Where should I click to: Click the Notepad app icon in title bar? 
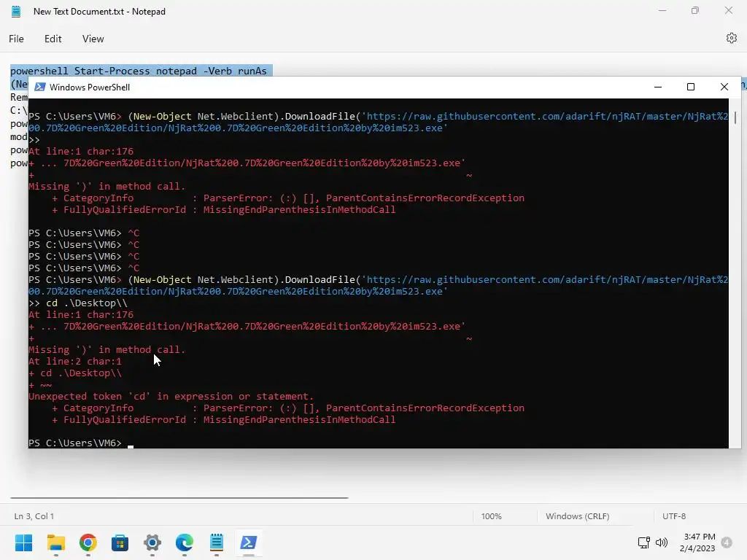[x=16, y=12]
